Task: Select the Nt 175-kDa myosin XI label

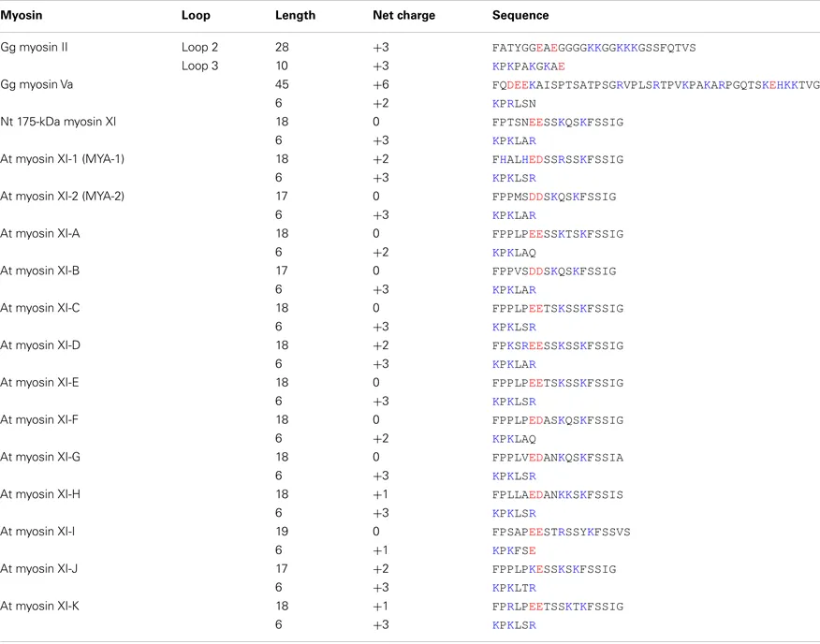Action: point(58,122)
